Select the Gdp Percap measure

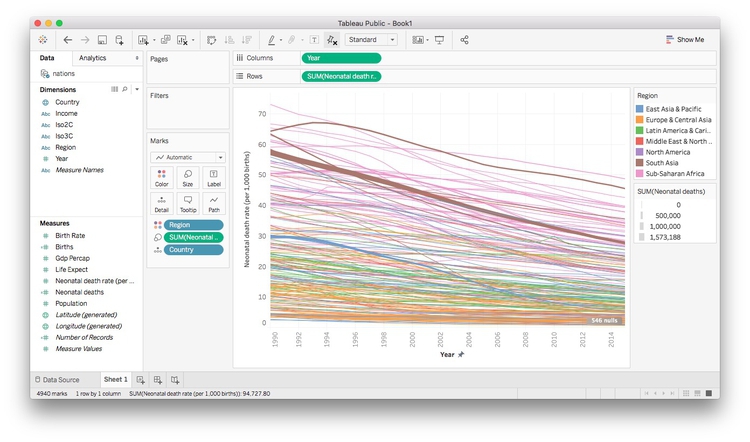pos(72,258)
